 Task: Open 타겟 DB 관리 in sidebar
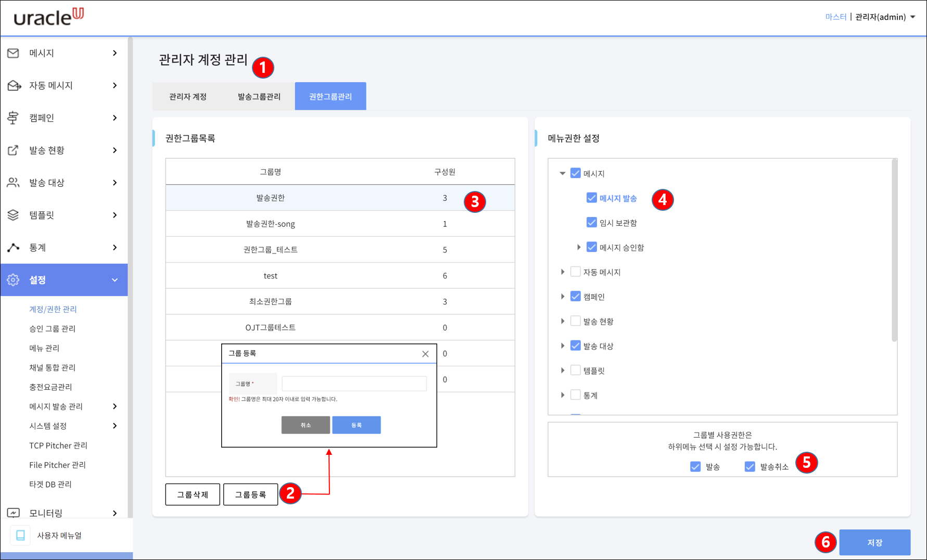coord(50,485)
